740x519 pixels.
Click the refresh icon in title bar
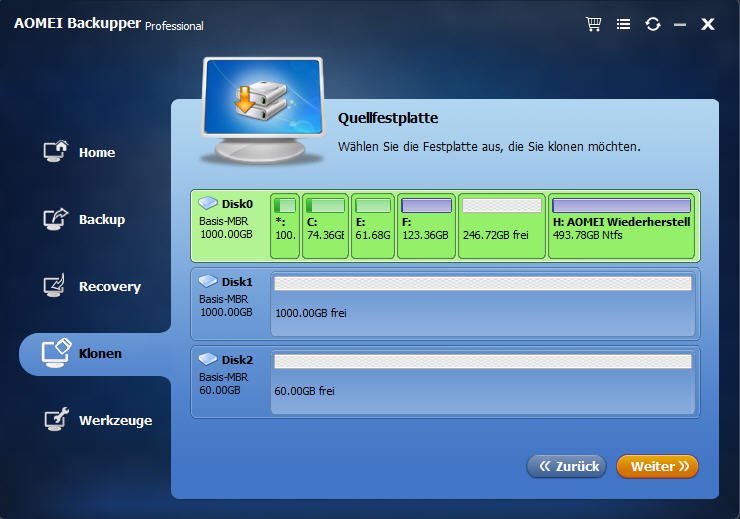[x=653, y=24]
